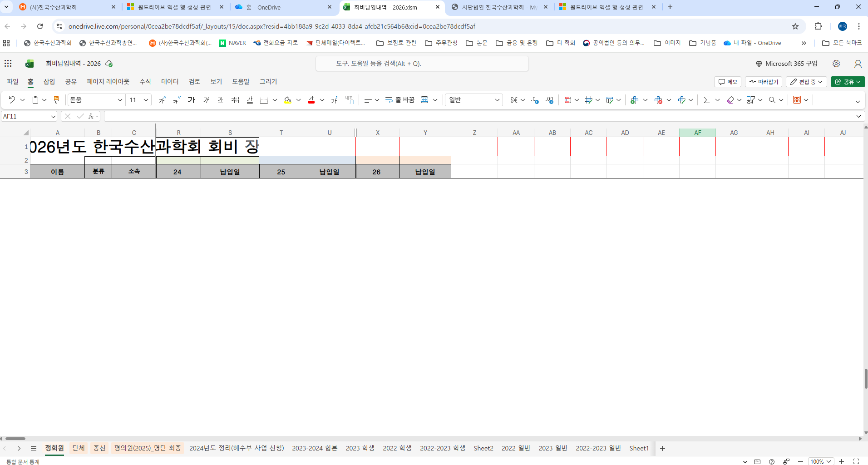Click the green 공유 share button
This screenshot has height=465, width=868.
coord(848,82)
